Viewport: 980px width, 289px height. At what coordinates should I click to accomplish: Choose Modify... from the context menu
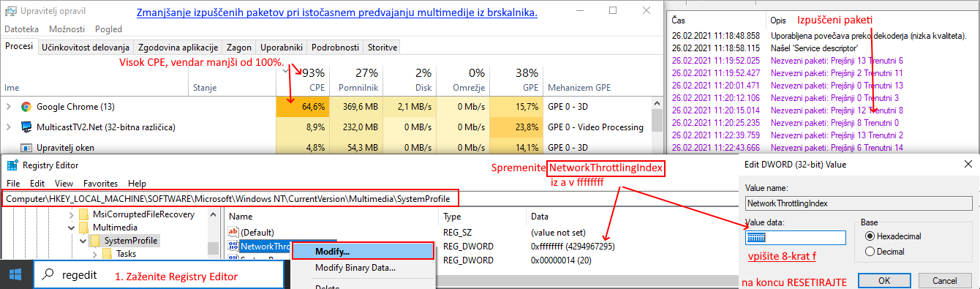pos(363,251)
